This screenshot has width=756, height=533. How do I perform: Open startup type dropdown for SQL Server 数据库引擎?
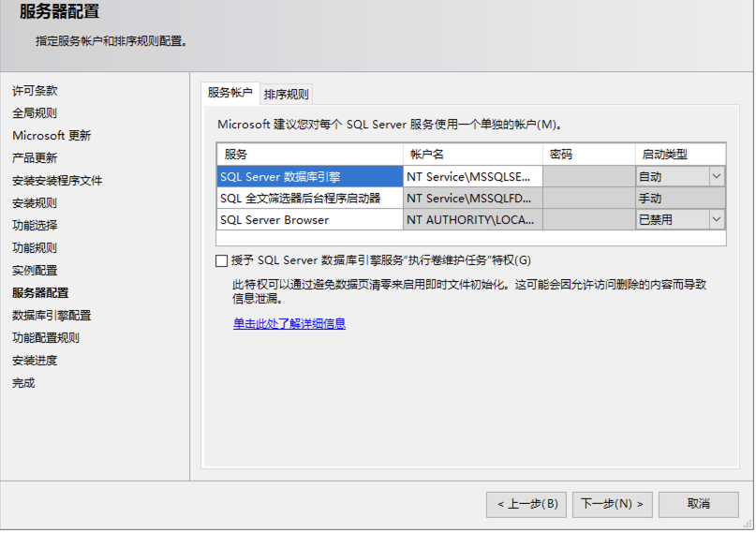coord(717,176)
